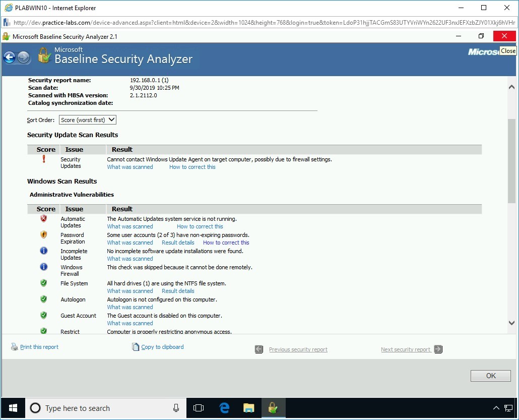Image resolution: width=519 pixels, height=420 pixels.
Task: Click the Security Updates red exclamation score icon
Action: point(44,159)
